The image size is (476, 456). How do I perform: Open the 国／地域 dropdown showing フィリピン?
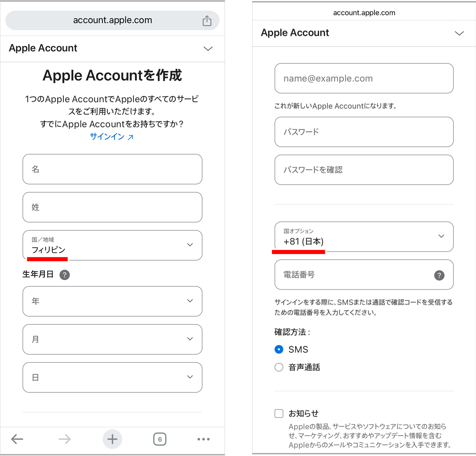click(x=112, y=245)
